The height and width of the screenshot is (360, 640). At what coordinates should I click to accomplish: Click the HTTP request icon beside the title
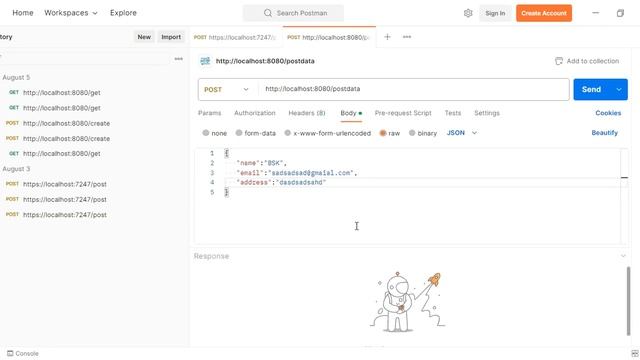coord(205,61)
